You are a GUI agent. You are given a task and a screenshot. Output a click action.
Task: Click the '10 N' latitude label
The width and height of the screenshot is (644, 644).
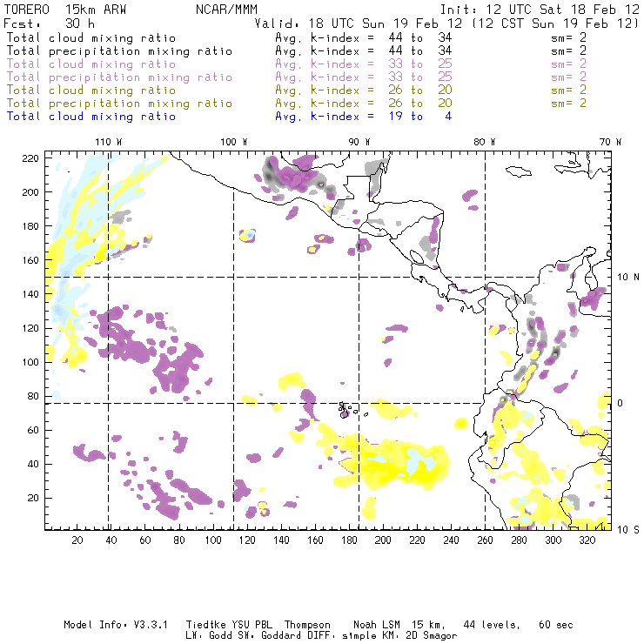628,278
